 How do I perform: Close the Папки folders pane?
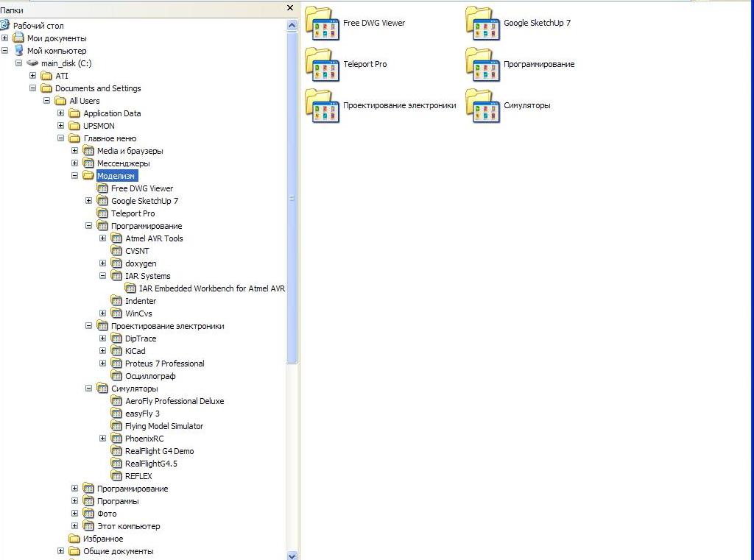coord(289,7)
